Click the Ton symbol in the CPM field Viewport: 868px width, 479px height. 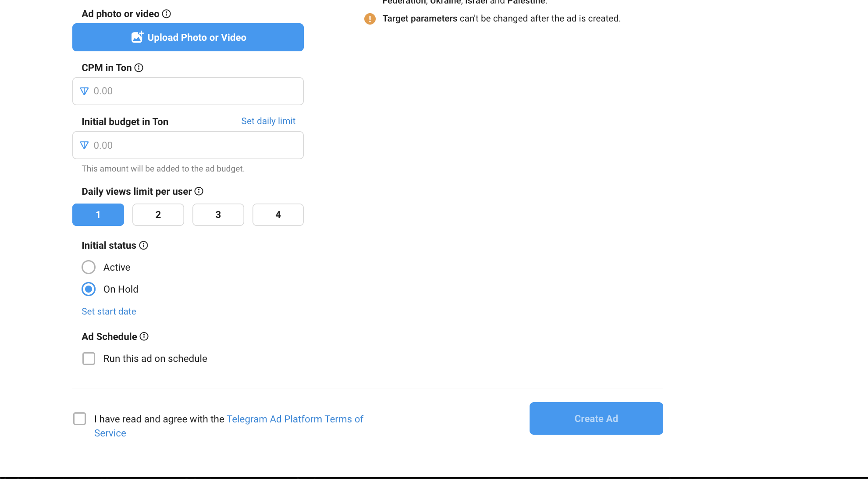click(x=85, y=91)
